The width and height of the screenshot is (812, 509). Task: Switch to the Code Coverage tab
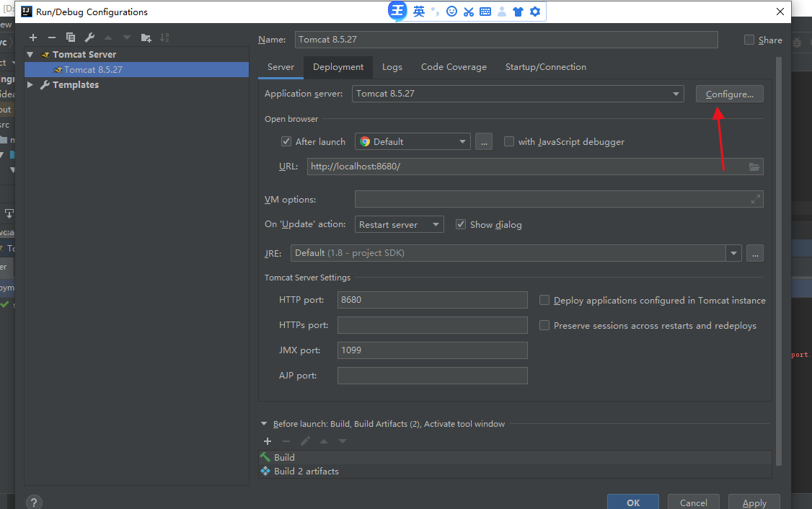point(454,67)
